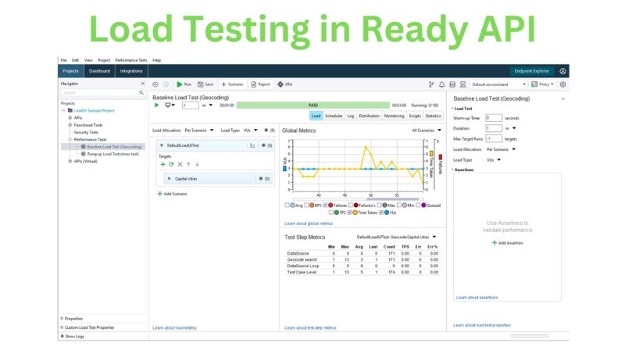Start the test with small green play arrow
Viewport: 625px width, 364px height.
pyautogui.click(x=157, y=105)
